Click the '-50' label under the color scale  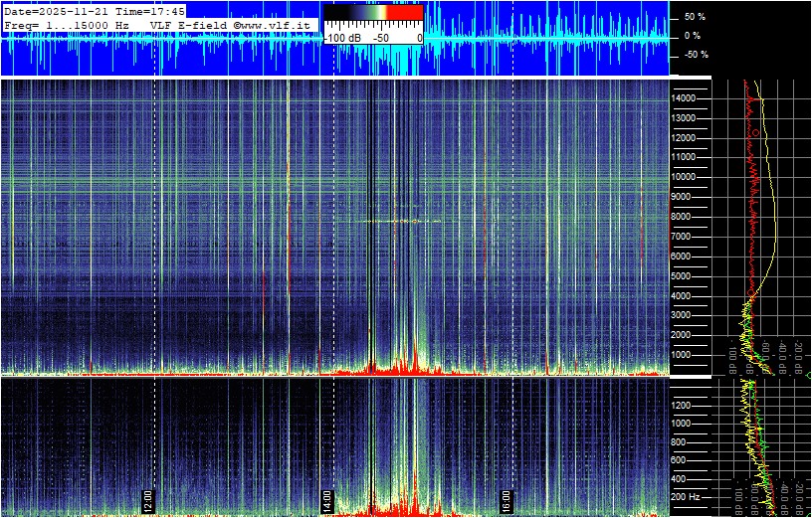pyautogui.click(x=382, y=39)
